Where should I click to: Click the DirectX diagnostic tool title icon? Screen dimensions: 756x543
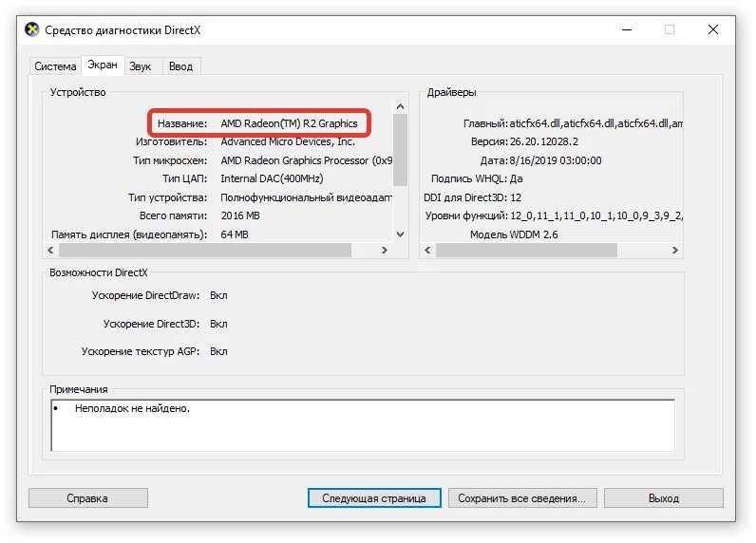click(x=32, y=29)
